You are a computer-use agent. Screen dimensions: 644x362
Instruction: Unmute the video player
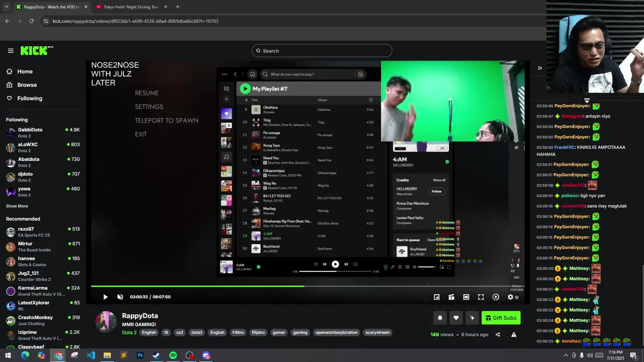[120, 297]
